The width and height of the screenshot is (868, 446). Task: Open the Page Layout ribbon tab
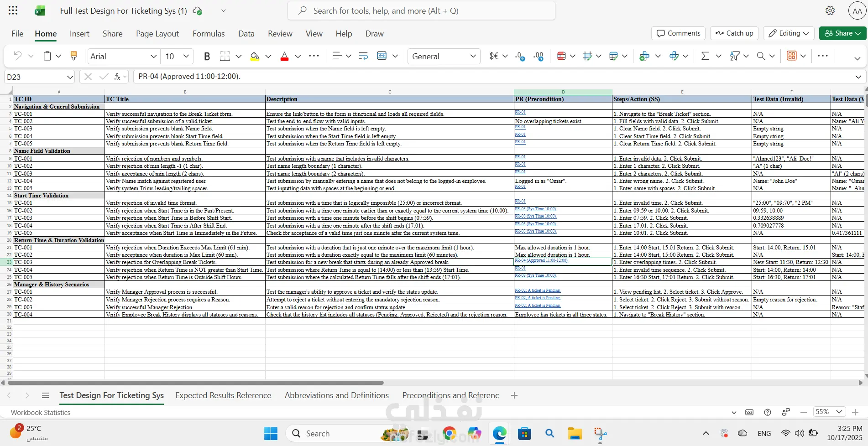[157, 34]
